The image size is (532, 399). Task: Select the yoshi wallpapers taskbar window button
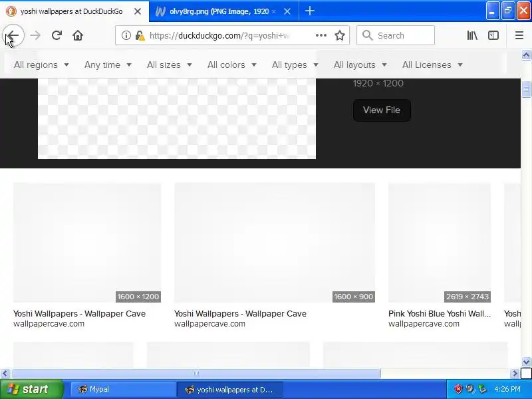click(x=229, y=390)
